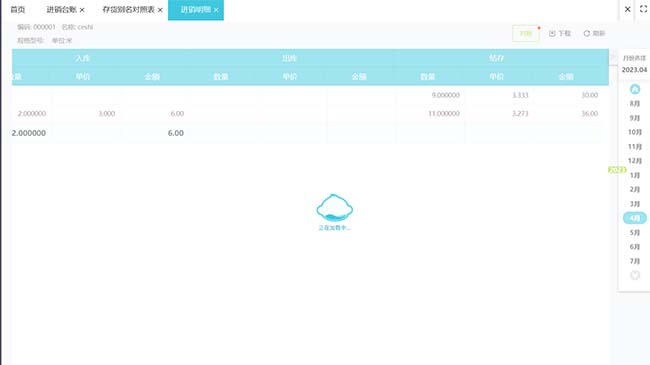Select 8月 in the month list

pos(635,103)
